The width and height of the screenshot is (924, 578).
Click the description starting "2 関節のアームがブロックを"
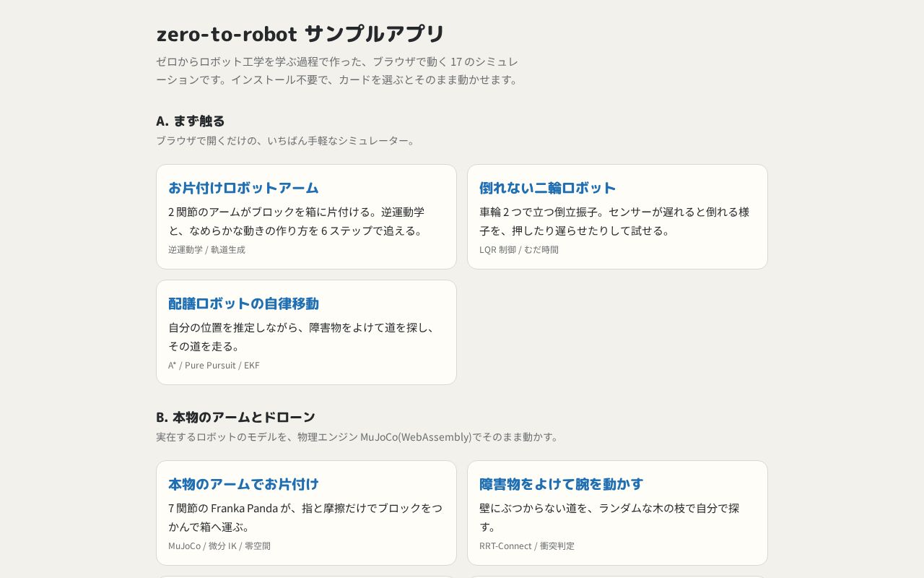point(297,221)
